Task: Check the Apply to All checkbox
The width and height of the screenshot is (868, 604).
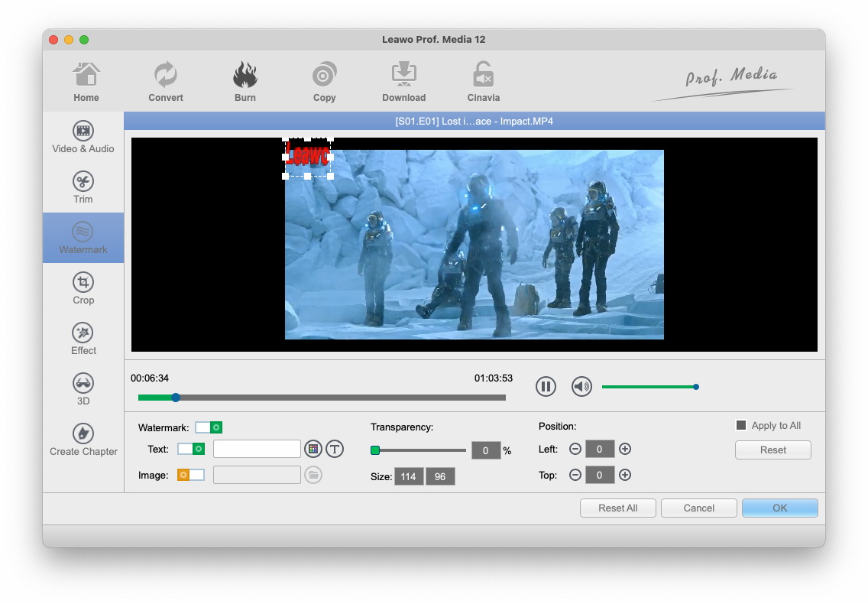Action: point(740,426)
